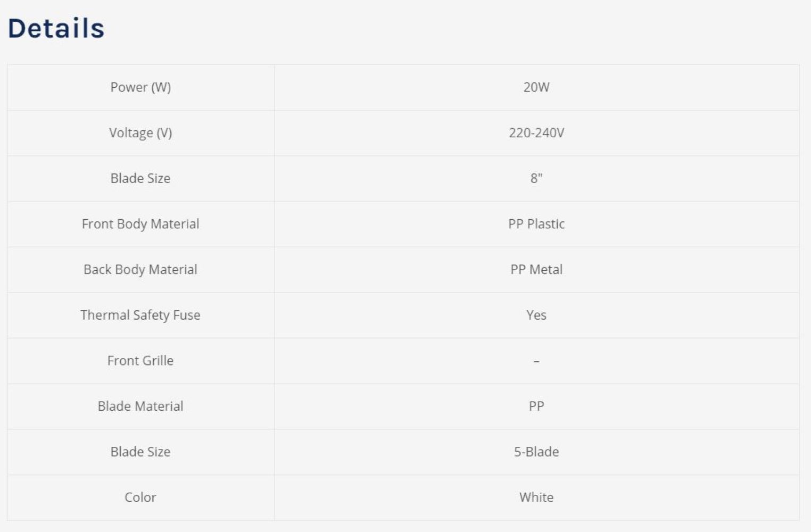Select the Front Grille label
Screen dimensions: 811x532
click(140, 361)
